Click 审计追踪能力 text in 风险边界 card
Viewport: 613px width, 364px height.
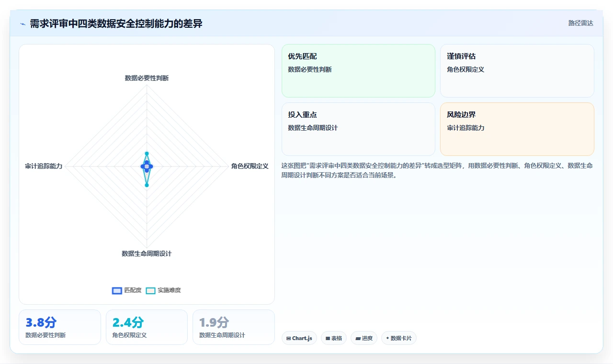[x=465, y=128]
